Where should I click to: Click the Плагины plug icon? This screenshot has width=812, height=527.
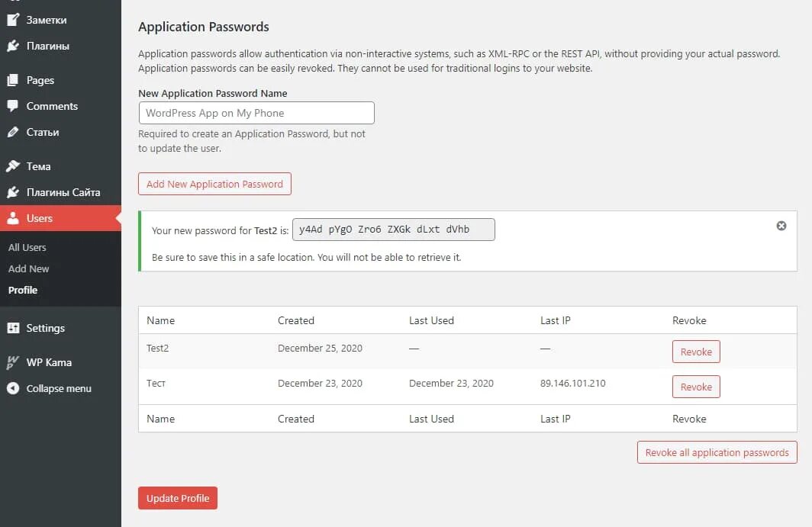pyautogui.click(x=13, y=47)
